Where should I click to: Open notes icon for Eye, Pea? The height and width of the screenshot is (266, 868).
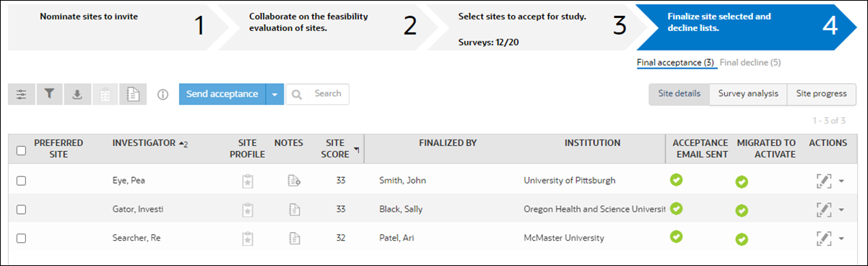(294, 181)
